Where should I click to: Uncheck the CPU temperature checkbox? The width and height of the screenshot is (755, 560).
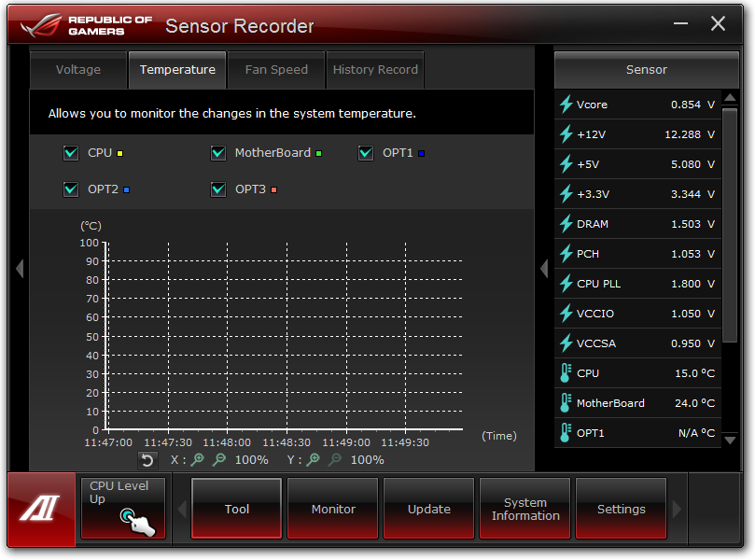pyautogui.click(x=71, y=153)
